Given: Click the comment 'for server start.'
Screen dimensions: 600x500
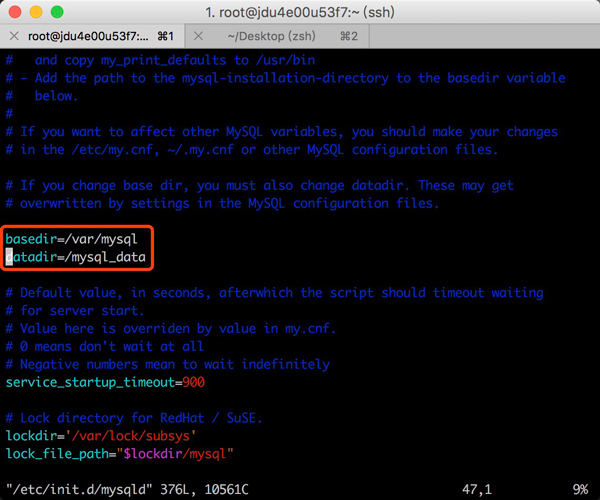Looking at the screenshot, I should pyautogui.click(x=75, y=311).
